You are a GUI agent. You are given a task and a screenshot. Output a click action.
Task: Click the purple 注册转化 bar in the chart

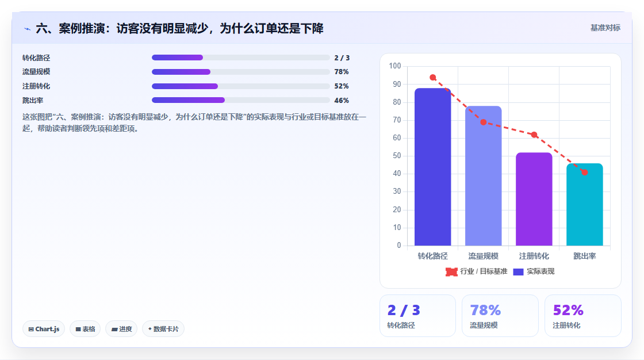point(534,200)
